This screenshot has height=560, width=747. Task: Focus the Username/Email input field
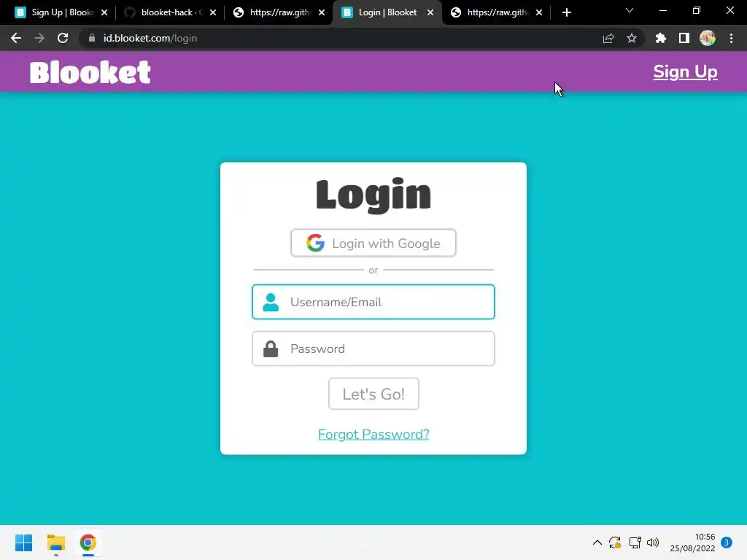(x=373, y=302)
